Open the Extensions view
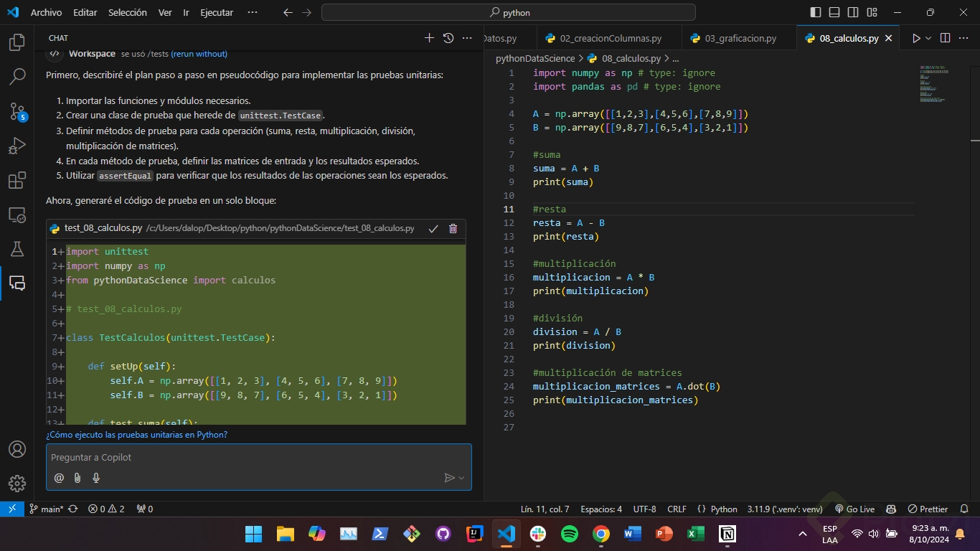The image size is (980, 551). pos(17,181)
